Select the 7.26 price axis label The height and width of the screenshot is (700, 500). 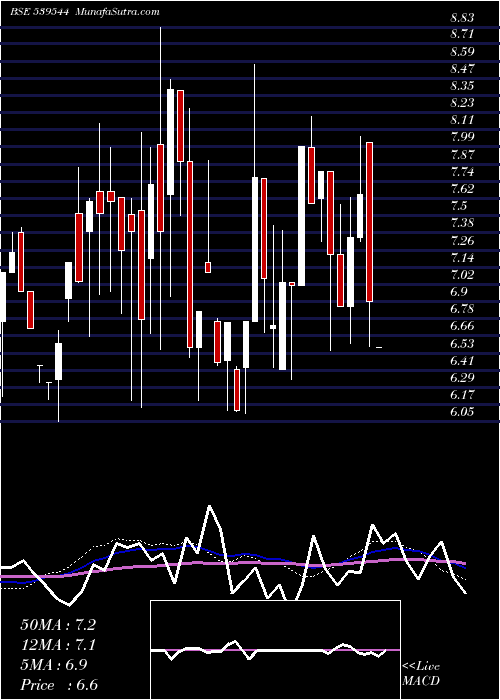[x=462, y=241]
